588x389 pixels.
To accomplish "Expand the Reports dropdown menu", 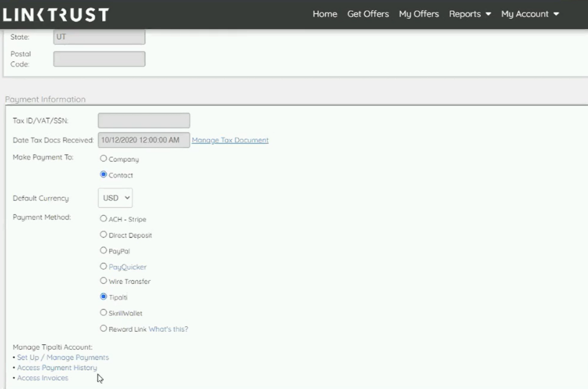I will pos(470,14).
